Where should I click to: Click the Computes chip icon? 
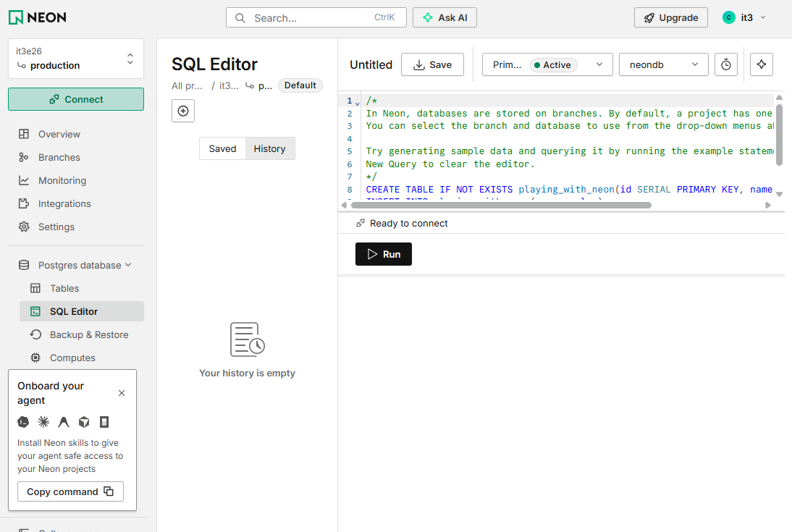35,358
